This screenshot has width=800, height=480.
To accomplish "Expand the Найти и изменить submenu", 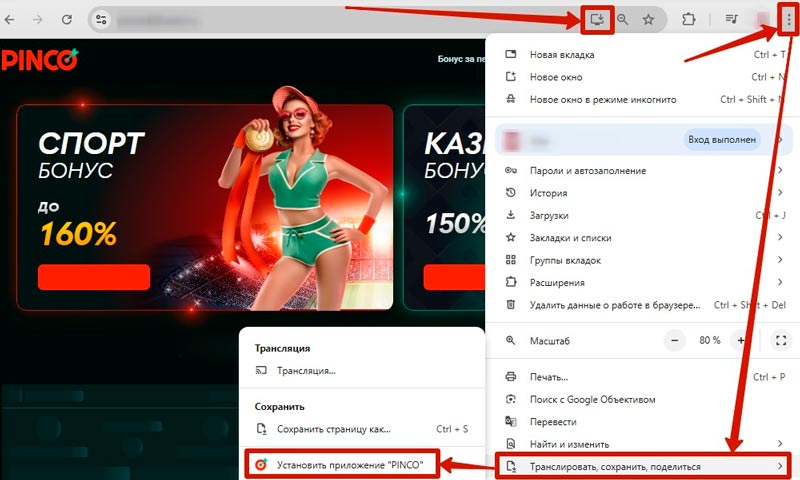I will point(640,443).
